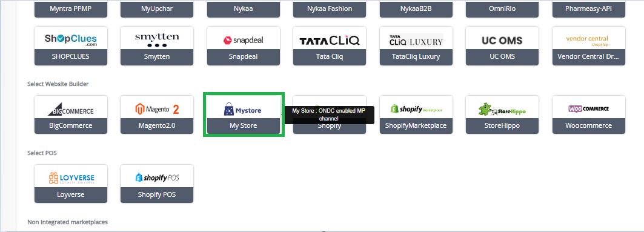Select the My Store website builder tile

pyautogui.click(x=244, y=114)
